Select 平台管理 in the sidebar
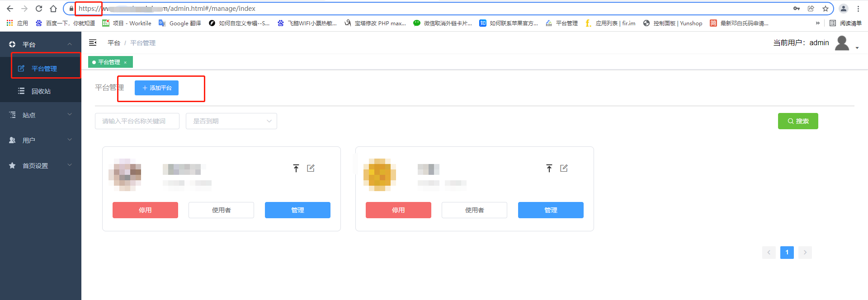The image size is (868, 300). pyautogui.click(x=44, y=69)
